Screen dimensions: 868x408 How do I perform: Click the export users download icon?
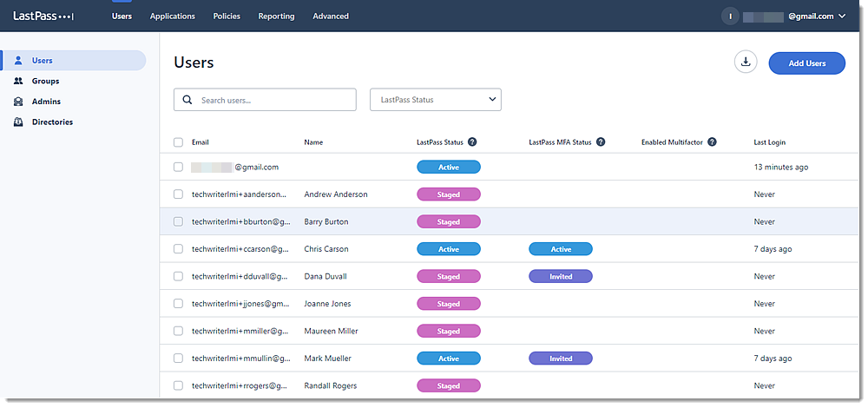[x=746, y=62]
